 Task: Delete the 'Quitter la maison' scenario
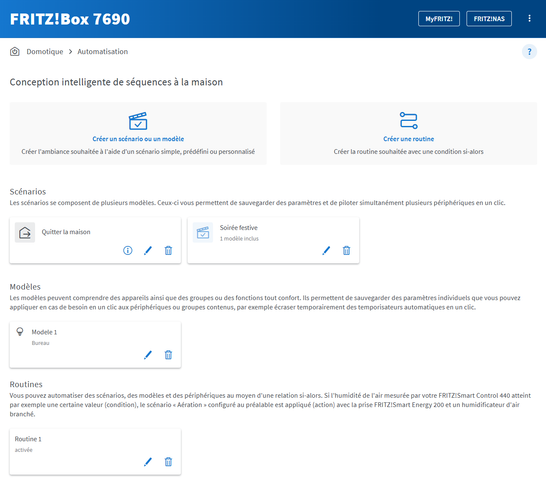coord(168,250)
